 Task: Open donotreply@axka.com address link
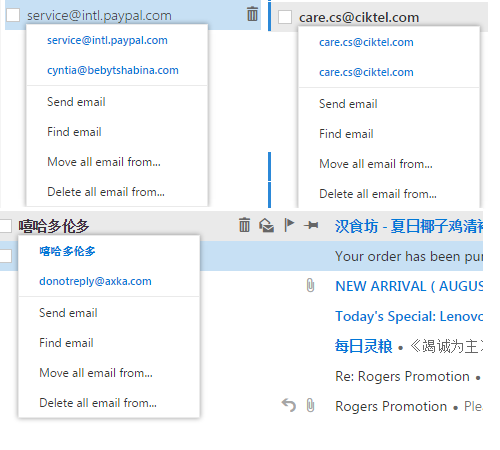click(95, 281)
